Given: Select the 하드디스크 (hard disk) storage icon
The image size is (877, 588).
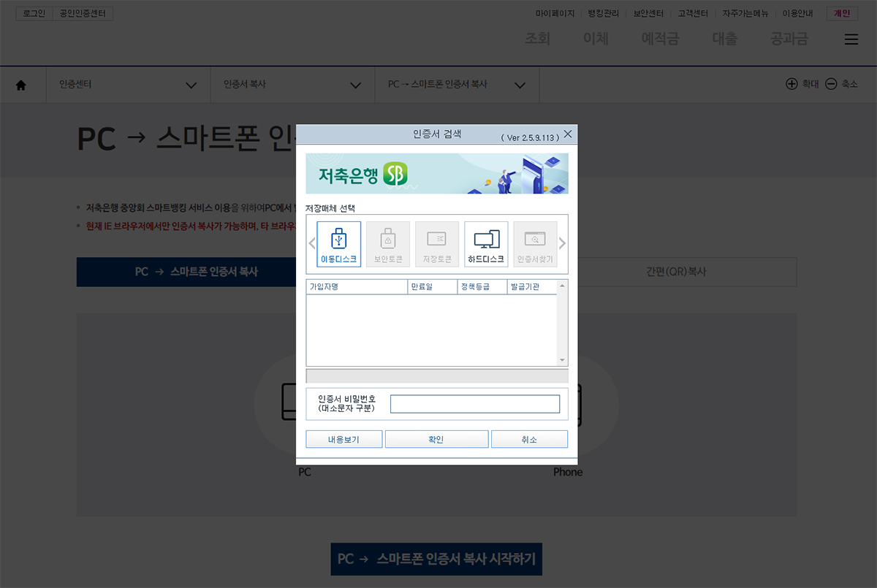Looking at the screenshot, I should 486,243.
